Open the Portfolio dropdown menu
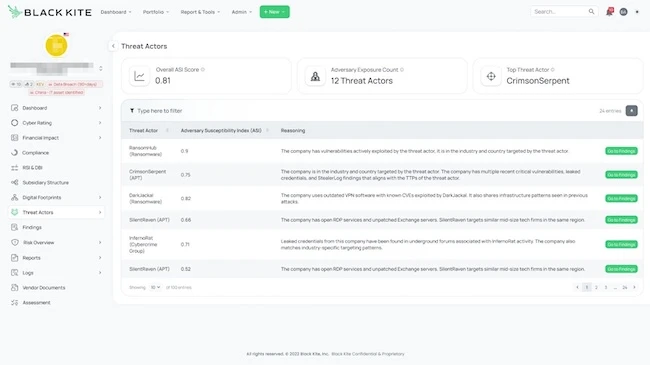 (x=156, y=12)
